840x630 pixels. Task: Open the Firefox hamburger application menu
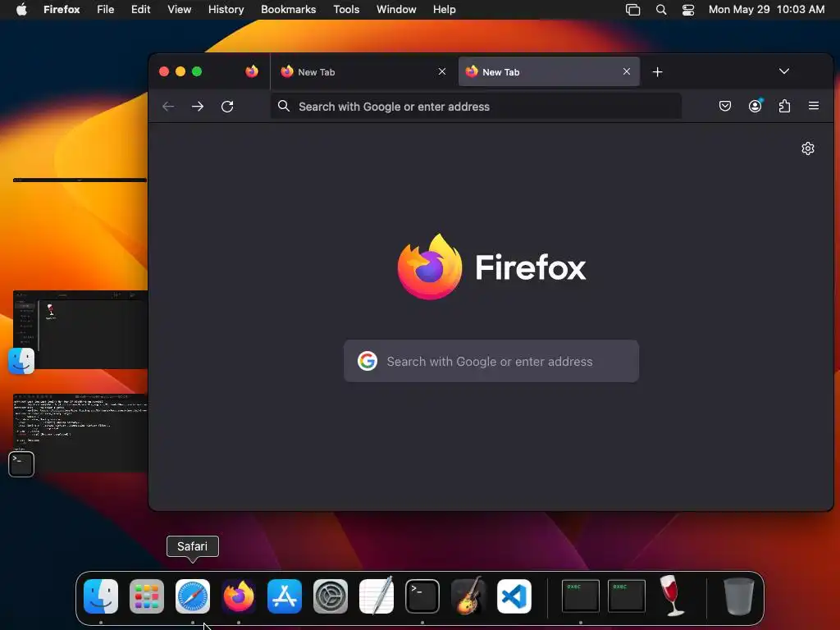[x=813, y=106]
